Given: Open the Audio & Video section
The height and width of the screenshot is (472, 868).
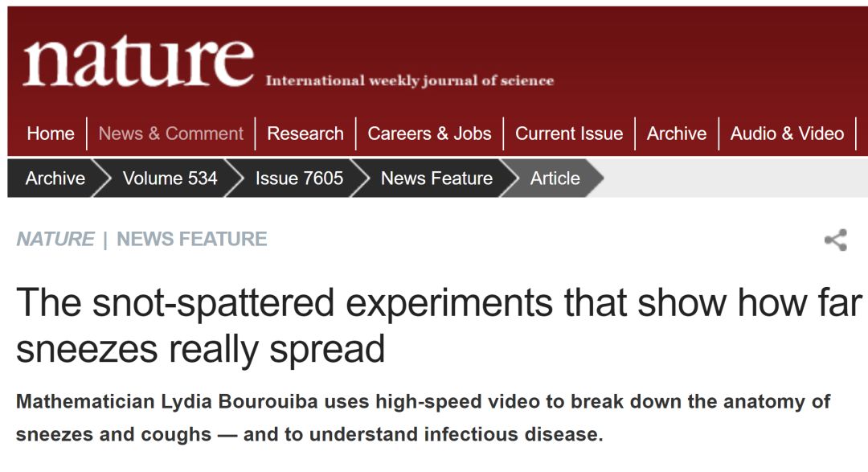Looking at the screenshot, I should [787, 133].
